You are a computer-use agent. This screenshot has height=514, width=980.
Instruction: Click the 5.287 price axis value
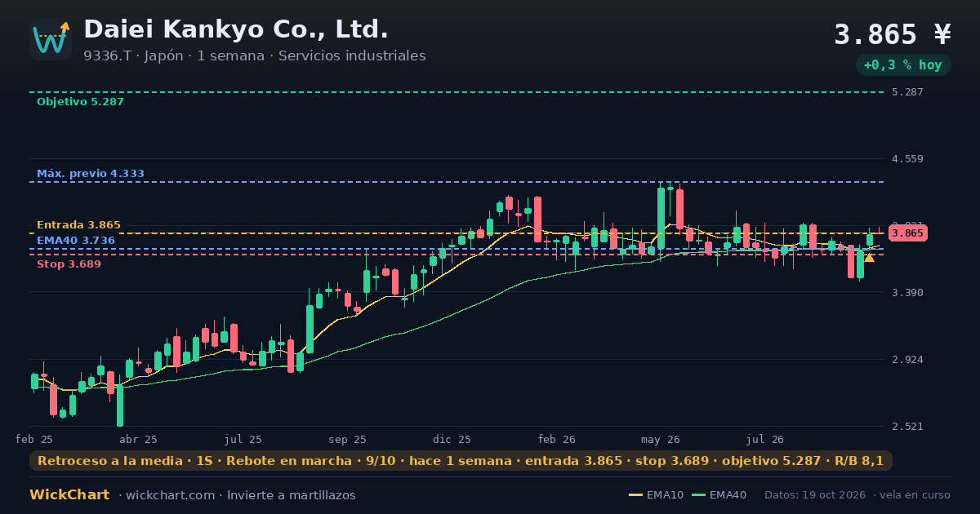pos(907,92)
